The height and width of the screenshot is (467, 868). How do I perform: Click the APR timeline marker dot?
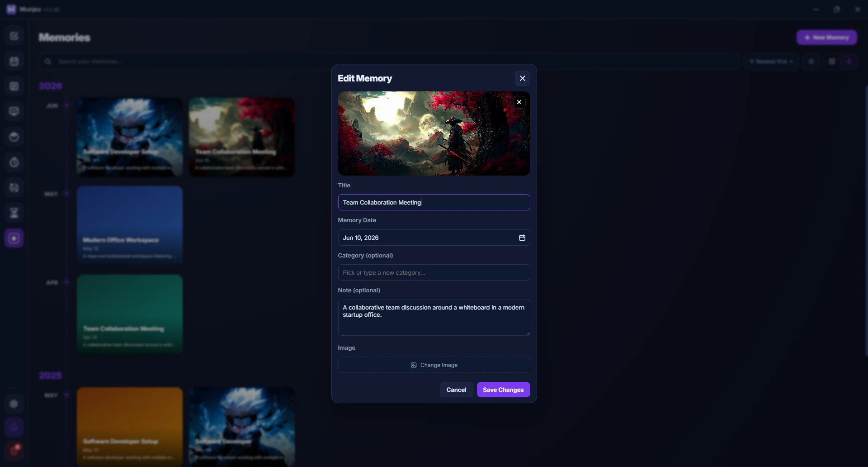[66, 282]
